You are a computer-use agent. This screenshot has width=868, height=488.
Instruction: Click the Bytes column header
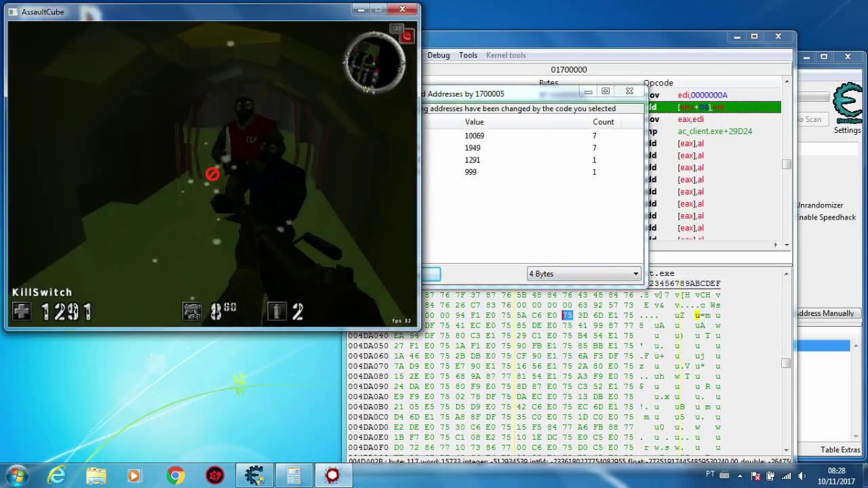point(549,83)
